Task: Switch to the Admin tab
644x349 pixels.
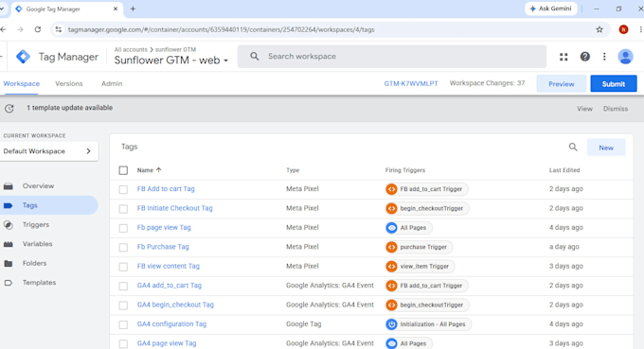Action: 112,83
